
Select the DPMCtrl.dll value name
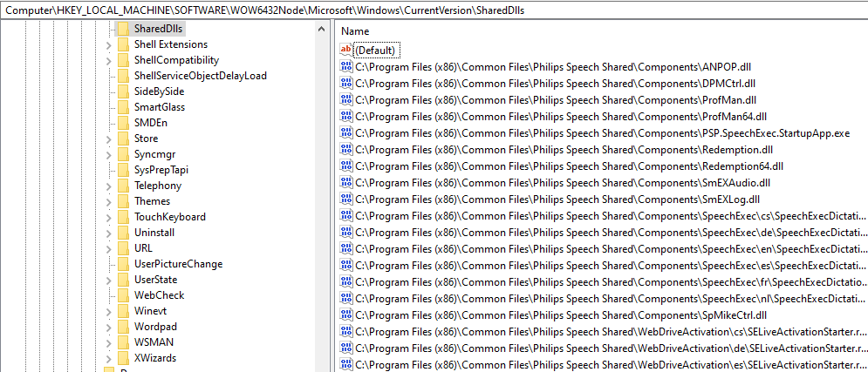(x=555, y=84)
